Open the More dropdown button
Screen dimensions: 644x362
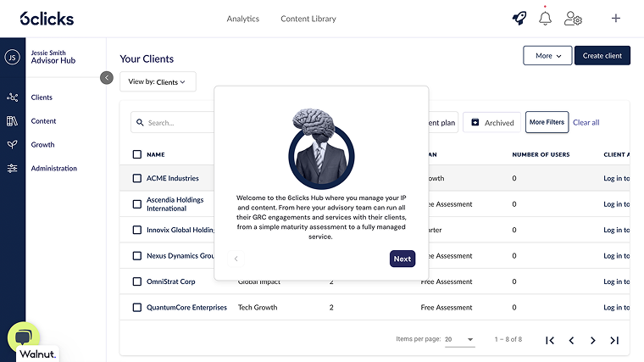547,55
